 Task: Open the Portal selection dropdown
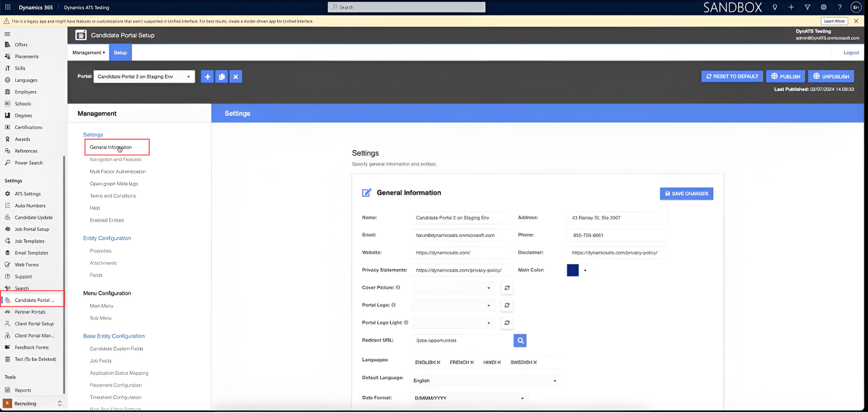tap(144, 77)
